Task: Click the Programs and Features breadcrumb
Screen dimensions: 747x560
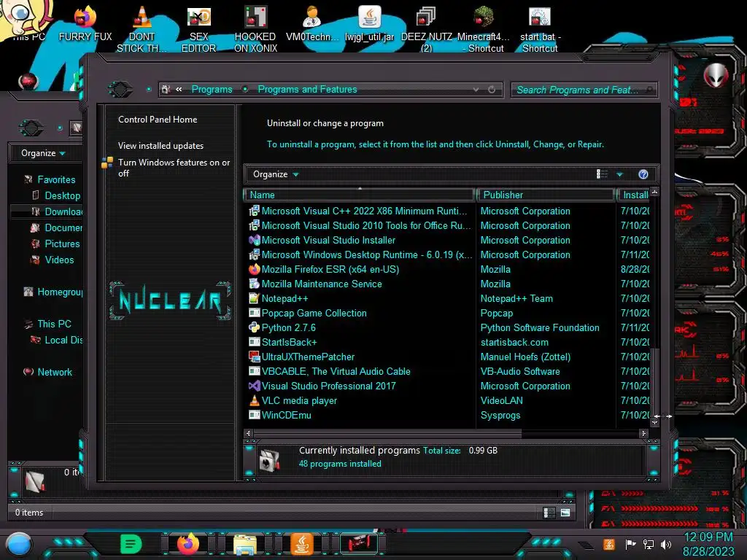Action: point(307,89)
